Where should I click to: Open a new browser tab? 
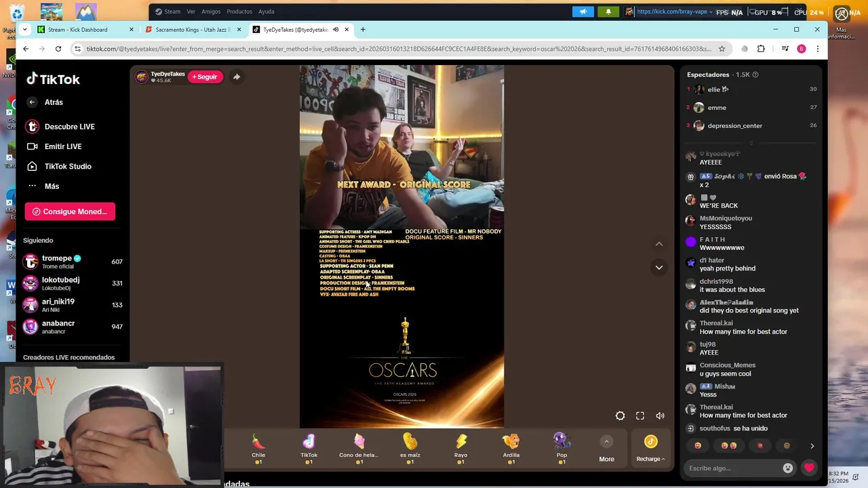tap(363, 30)
